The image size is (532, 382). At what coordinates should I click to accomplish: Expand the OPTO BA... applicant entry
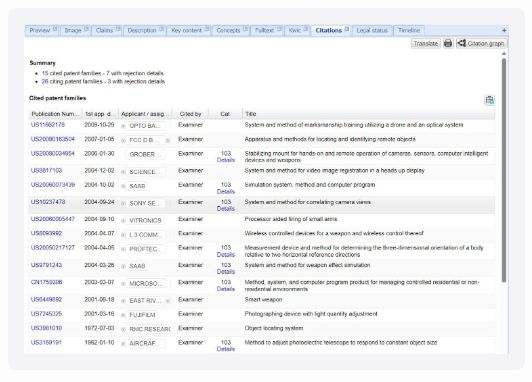124,126
